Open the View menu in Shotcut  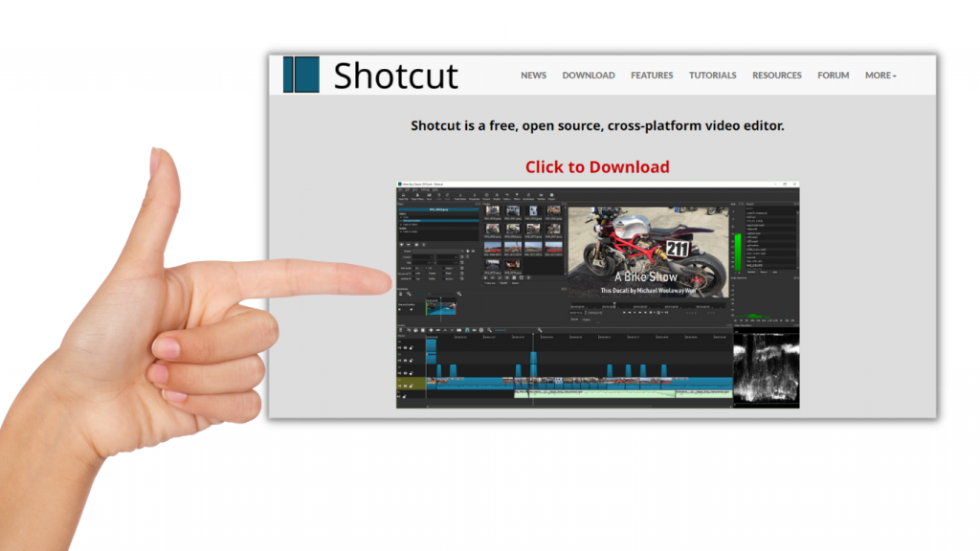point(415,189)
